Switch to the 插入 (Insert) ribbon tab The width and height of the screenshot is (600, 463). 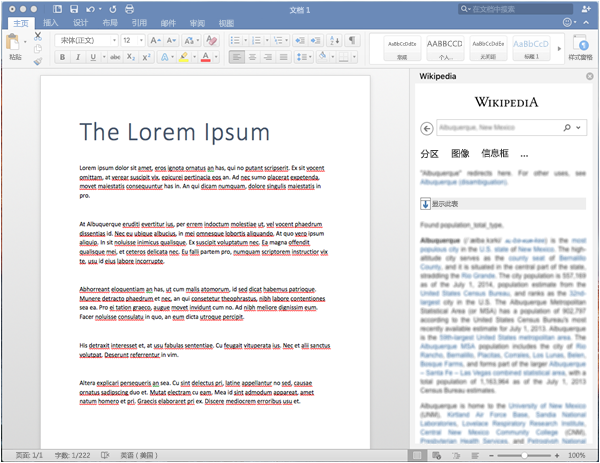pyautogui.click(x=50, y=22)
